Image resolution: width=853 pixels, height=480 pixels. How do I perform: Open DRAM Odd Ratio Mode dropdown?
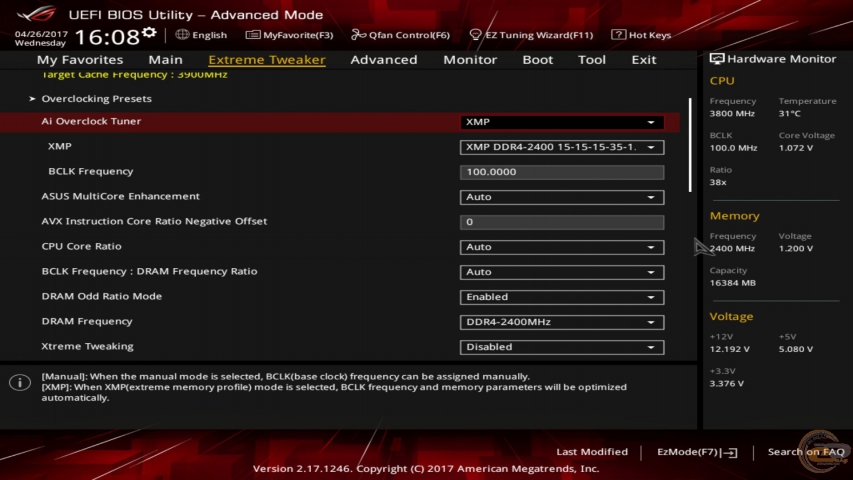pos(562,297)
